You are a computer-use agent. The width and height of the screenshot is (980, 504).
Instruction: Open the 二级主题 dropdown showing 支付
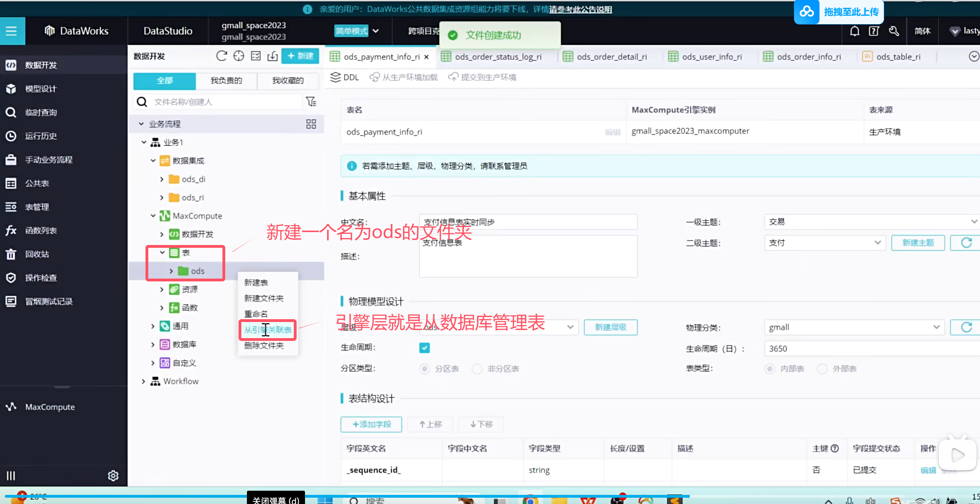pos(824,243)
